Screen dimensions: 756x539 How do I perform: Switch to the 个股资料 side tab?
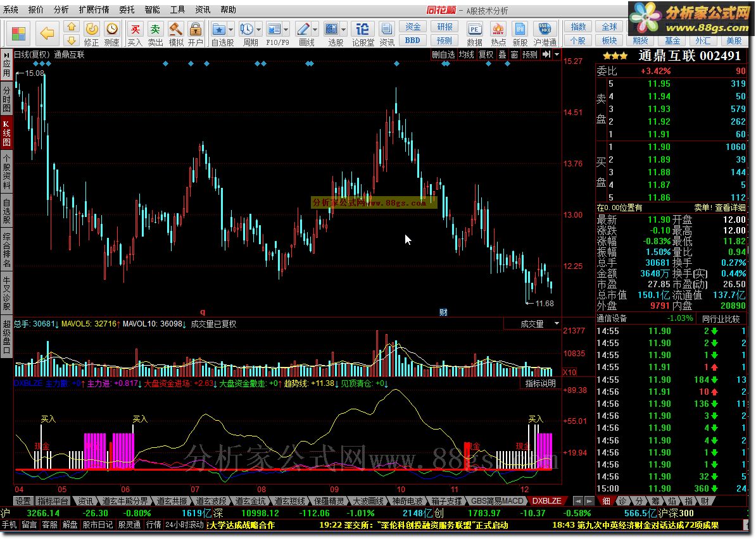tap(6, 171)
